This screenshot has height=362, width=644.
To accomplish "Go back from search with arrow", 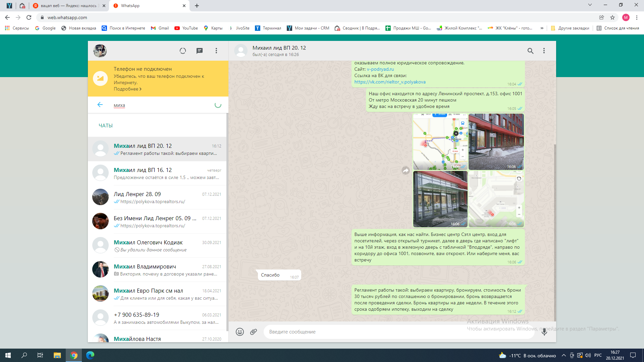I will point(100,105).
